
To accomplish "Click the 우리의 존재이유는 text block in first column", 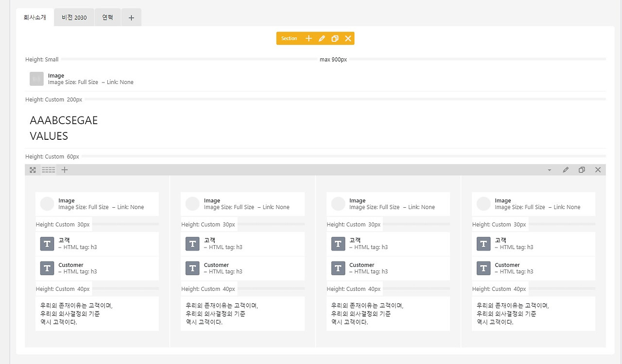I will (97, 314).
